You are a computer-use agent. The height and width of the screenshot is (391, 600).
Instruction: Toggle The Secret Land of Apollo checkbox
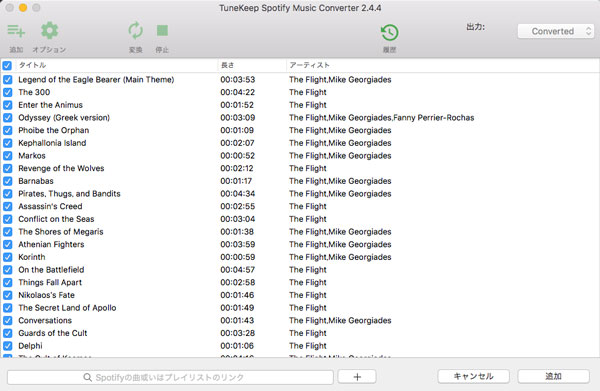(x=8, y=308)
